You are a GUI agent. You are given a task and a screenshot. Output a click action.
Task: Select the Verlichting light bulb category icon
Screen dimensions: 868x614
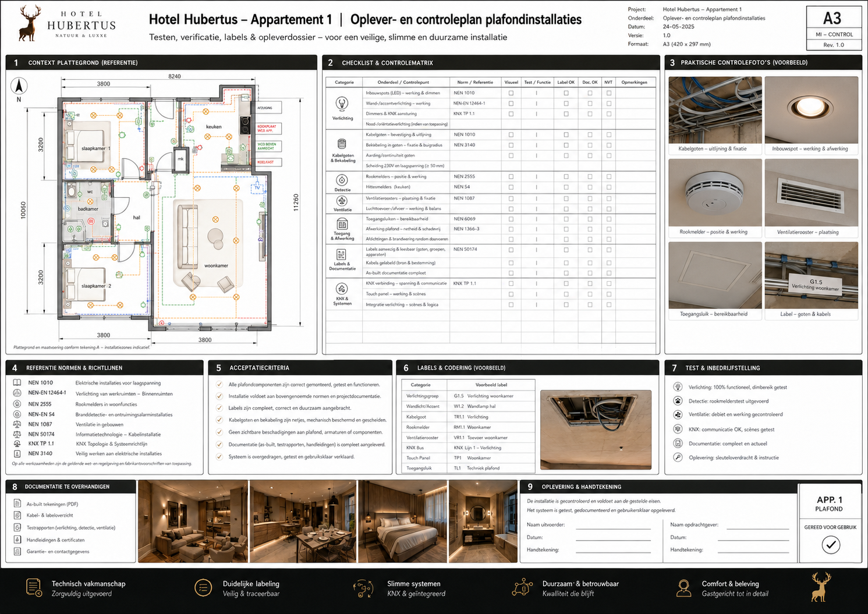pos(342,104)
